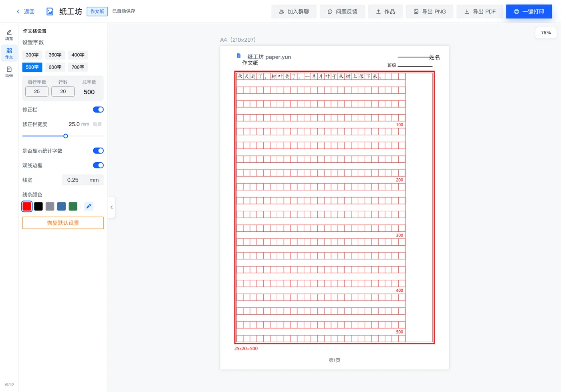Click the v6.1.0 version label
The image size is (561, 392).
pos(9,384)
